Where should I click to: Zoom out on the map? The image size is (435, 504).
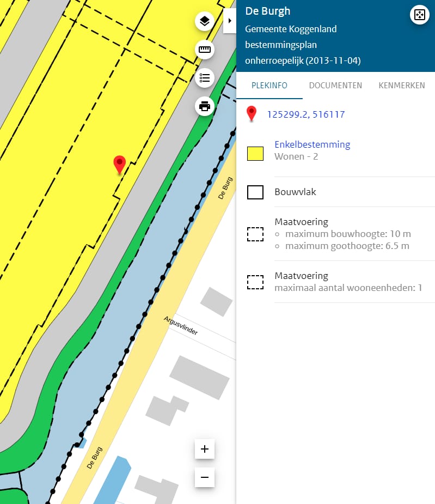click(x=205, y=477)
